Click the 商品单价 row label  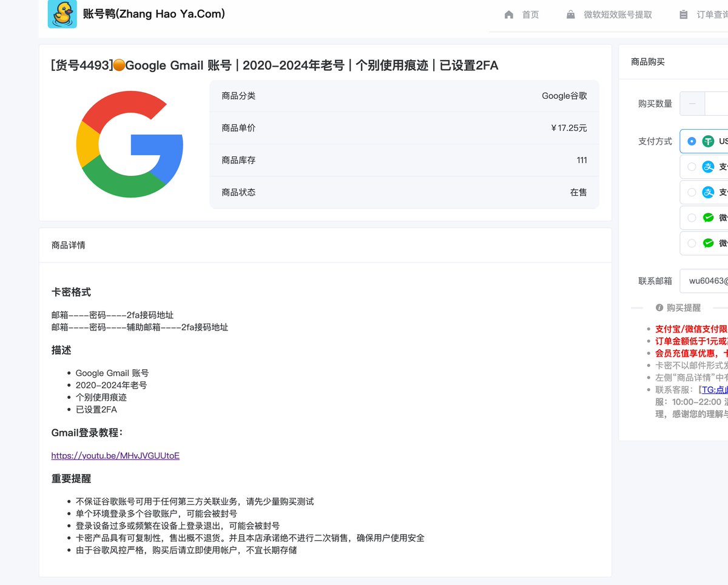coord(238,128)
